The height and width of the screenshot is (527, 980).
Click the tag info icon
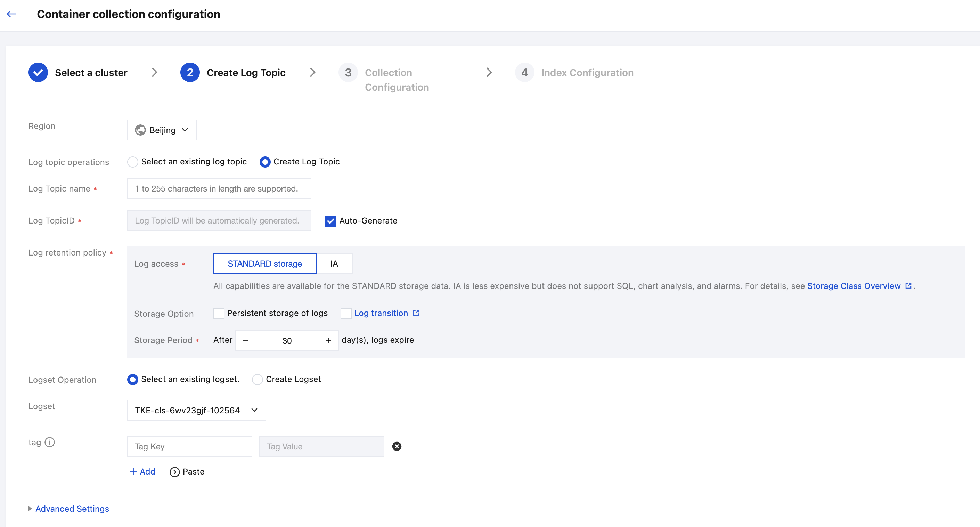(50, 442)
